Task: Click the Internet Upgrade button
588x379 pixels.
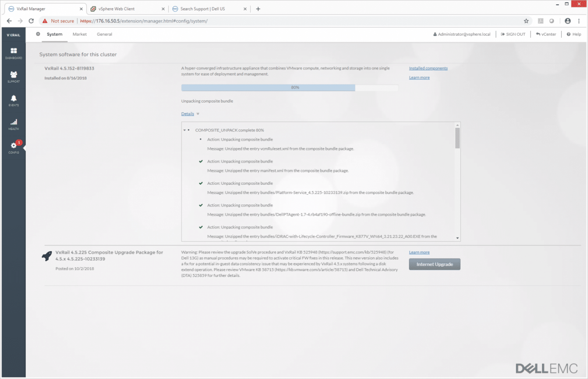Action: (434, 264)
